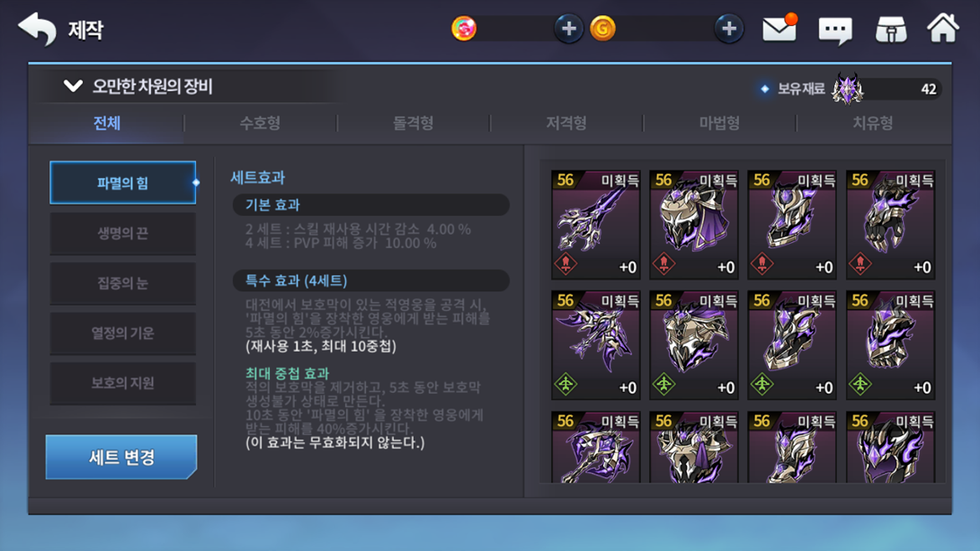980x551 pixels.
Task: Go to home via house icon
Action: pyautogui.click(x=942, y=28)
